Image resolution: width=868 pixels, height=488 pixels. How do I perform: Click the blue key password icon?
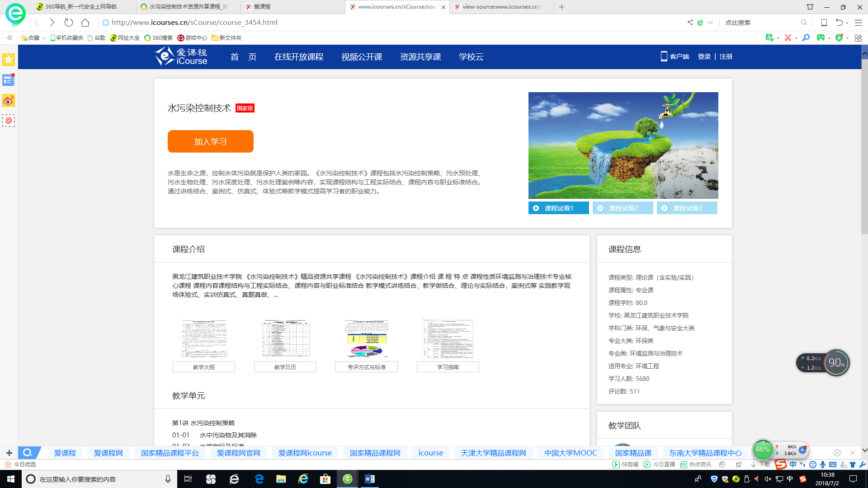(x=806, y=38)
